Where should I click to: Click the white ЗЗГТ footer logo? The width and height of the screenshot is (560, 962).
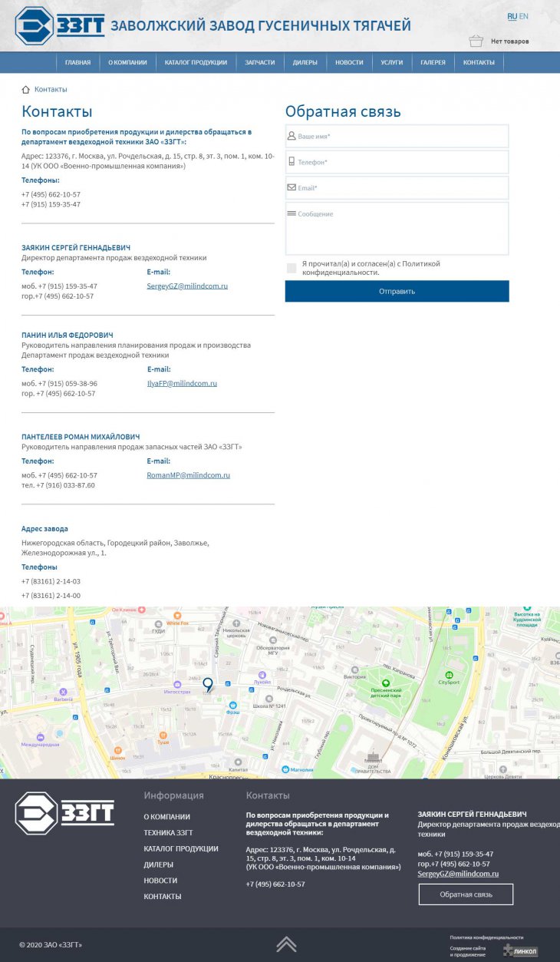64,813
